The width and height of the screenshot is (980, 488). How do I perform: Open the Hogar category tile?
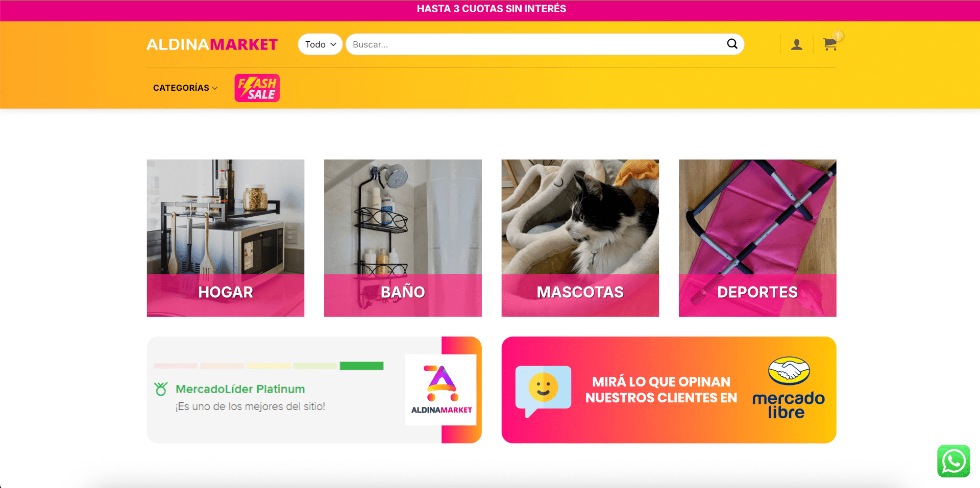point(226,238)
